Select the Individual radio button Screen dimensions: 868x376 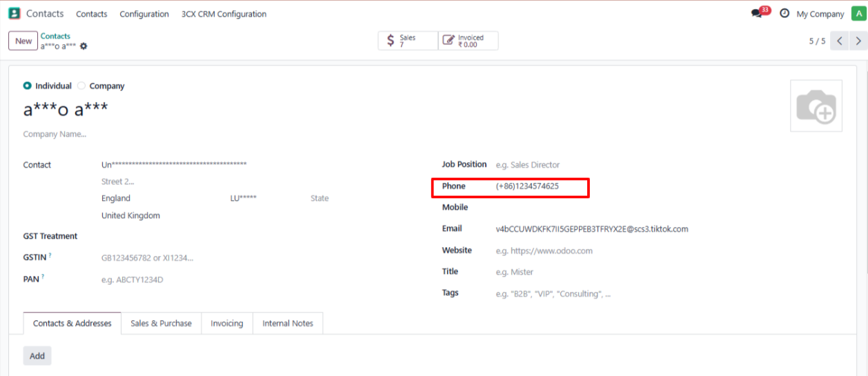tap(27, 86)
